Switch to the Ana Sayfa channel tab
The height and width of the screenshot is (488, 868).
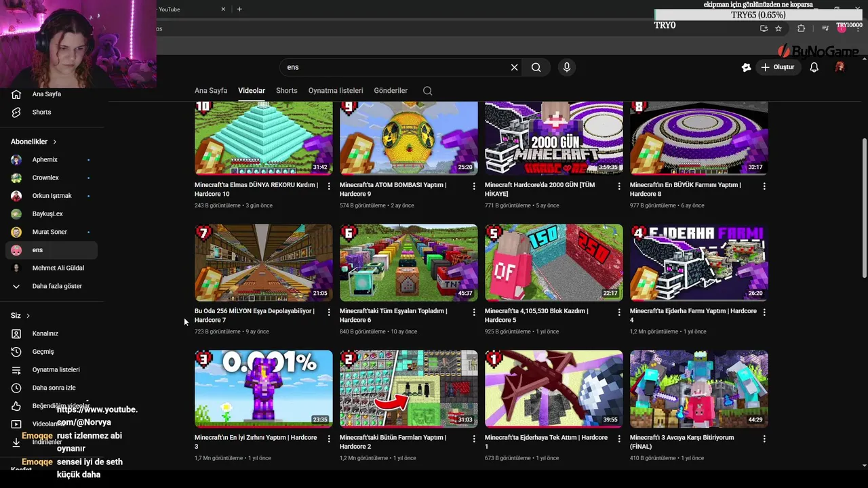click(211, 91)
